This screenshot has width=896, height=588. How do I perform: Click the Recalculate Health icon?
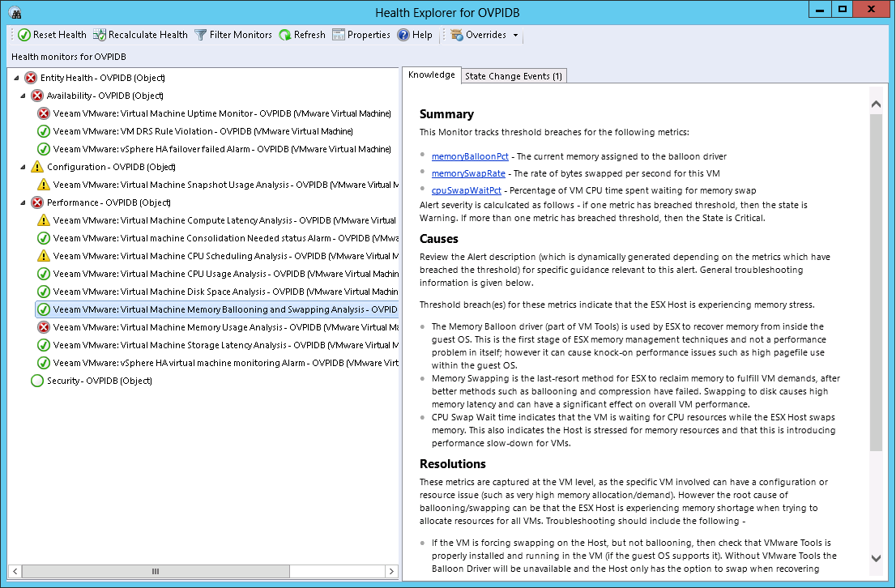100,35
